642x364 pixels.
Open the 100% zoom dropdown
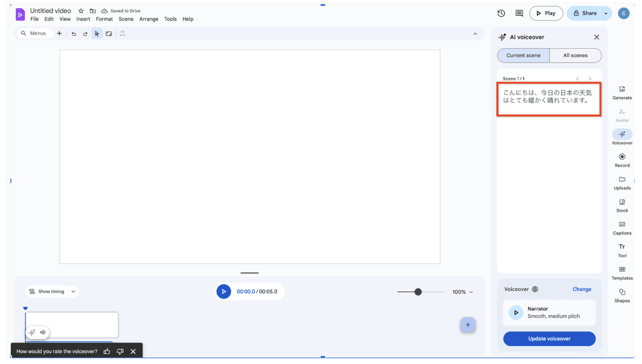point(463,292)
